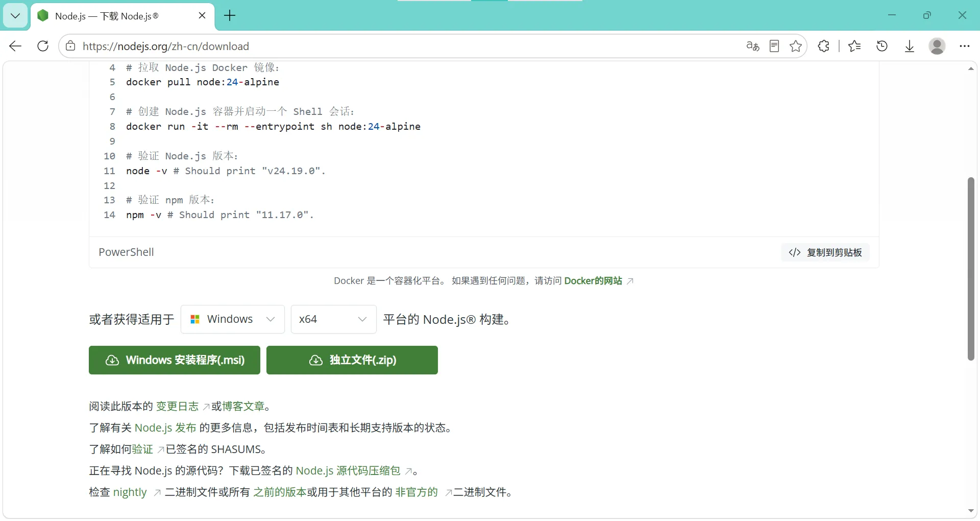Open the favorites list

click(x=854, y=46)
